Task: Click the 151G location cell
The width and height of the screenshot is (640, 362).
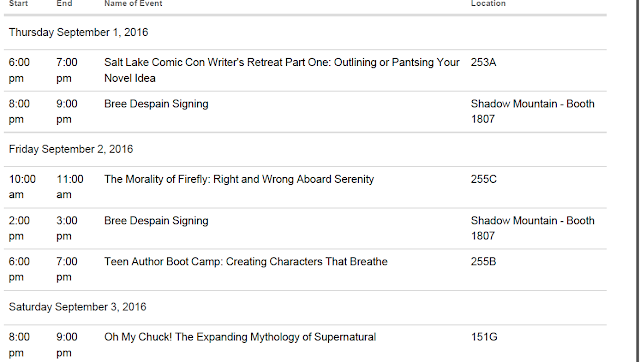Action: 484,337
